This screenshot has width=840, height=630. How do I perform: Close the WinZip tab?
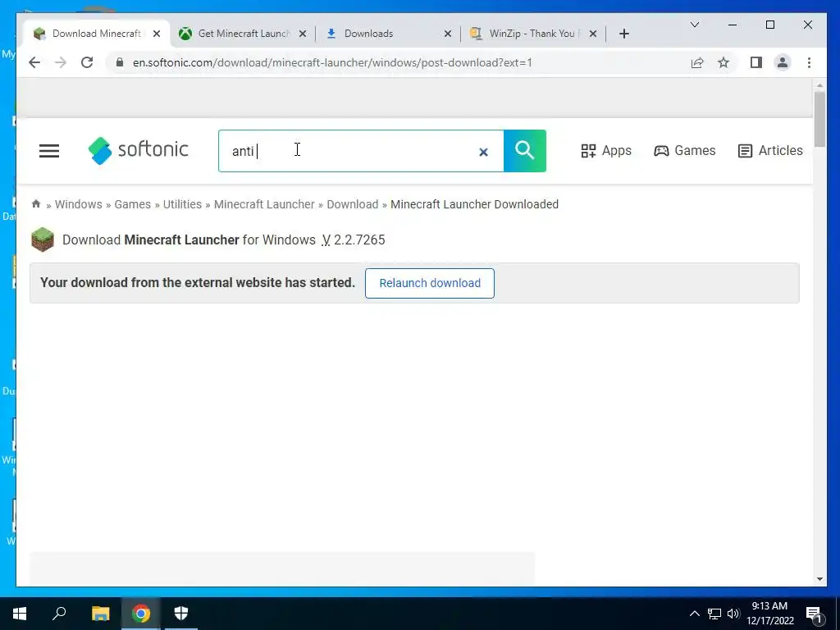[593, 34]
